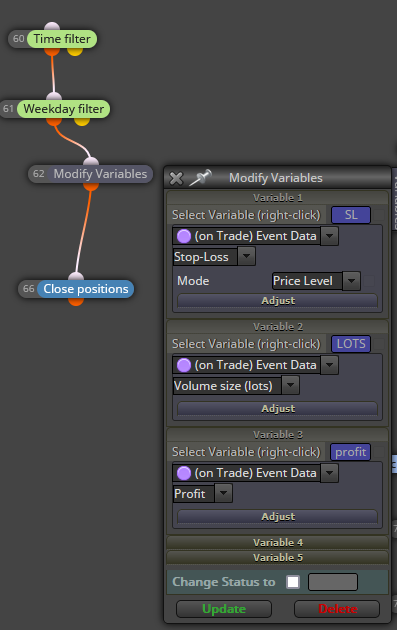The width and height of the screenshot is (397, 630).
Task: Click purple Event Data circle in Variable 1
Action: click(184, 236)
